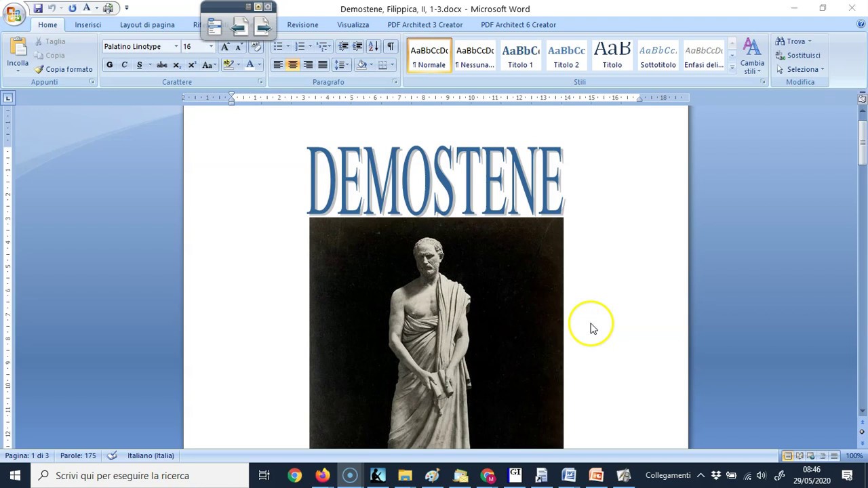Sort text with the A-Z sort icon

pos(373,46)
